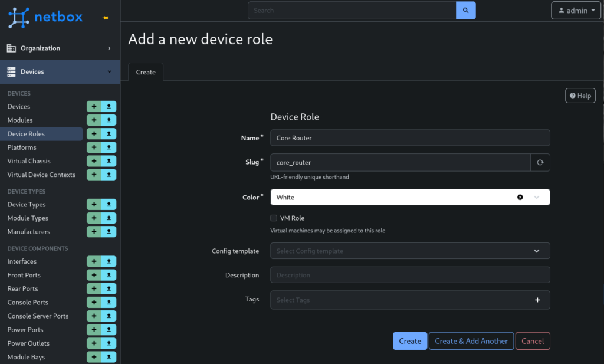Click into the Description input field
This screenshot has height=364, width=604.
[410, 275]
